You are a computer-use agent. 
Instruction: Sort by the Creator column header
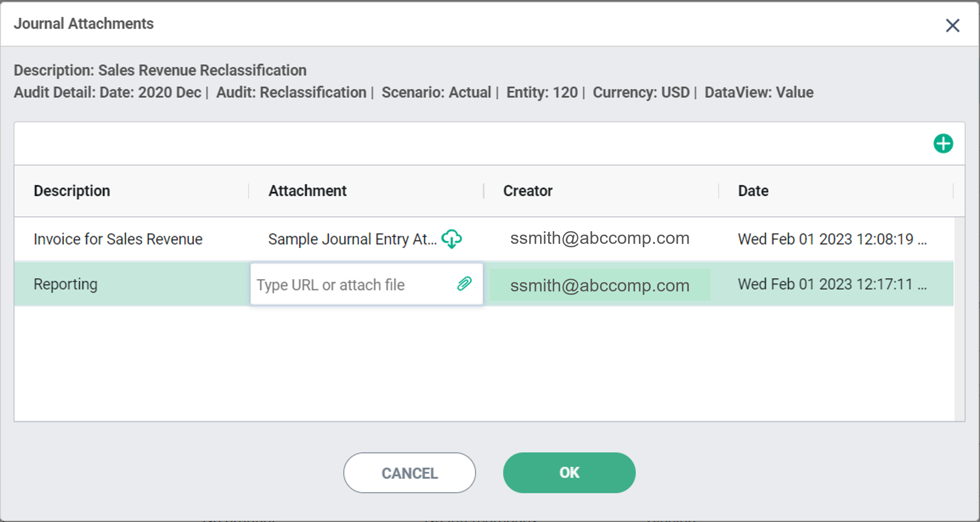point(528,191)
